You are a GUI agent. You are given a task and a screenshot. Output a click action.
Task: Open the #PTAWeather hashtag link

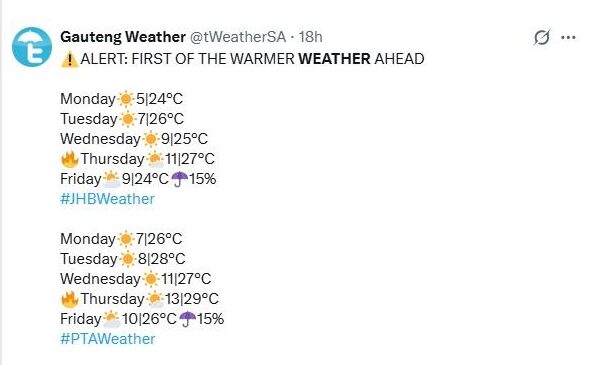click(107, 339)
